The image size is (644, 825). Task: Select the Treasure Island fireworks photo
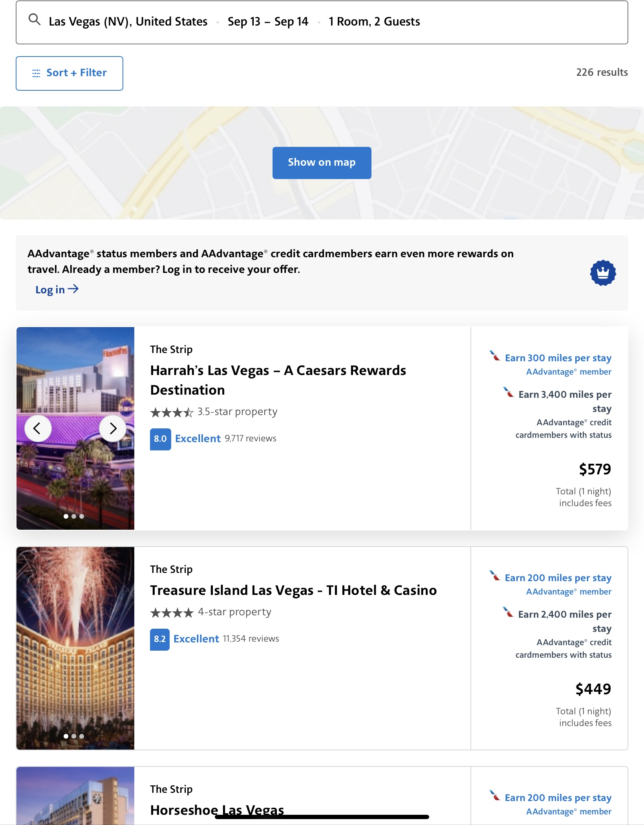click(x=75, y=648)
